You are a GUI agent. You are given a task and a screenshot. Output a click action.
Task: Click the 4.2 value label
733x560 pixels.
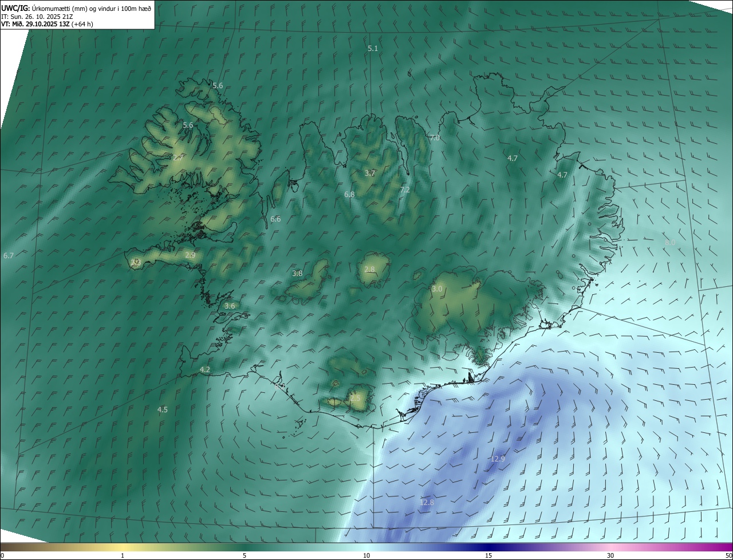[205, 370]
